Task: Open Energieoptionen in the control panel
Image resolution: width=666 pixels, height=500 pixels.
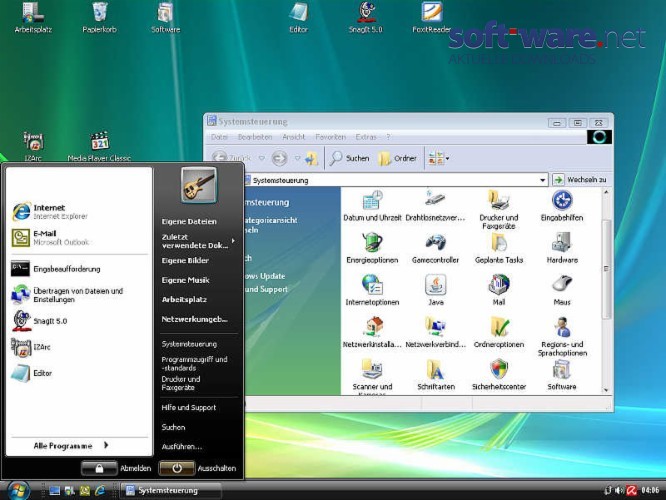Action: click(x=372, y=248)
